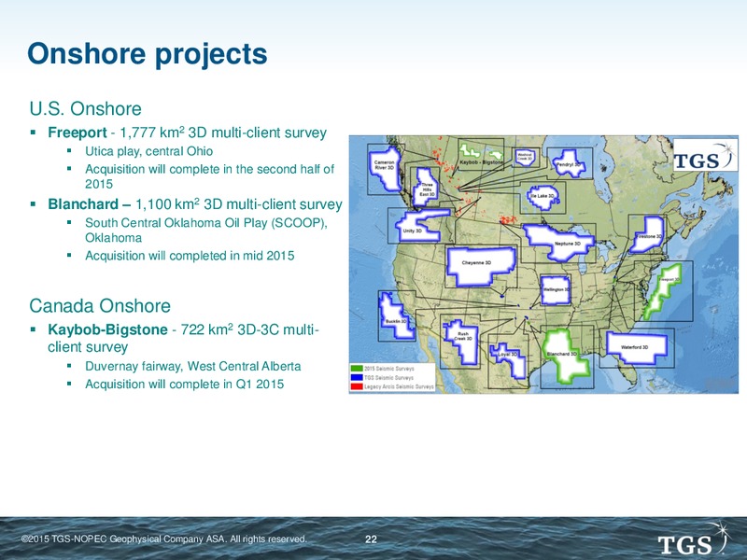Click '722 km² 3D-3C multi-' text
747x560 pixels.
pyautogui.click(x=250, y=329)
